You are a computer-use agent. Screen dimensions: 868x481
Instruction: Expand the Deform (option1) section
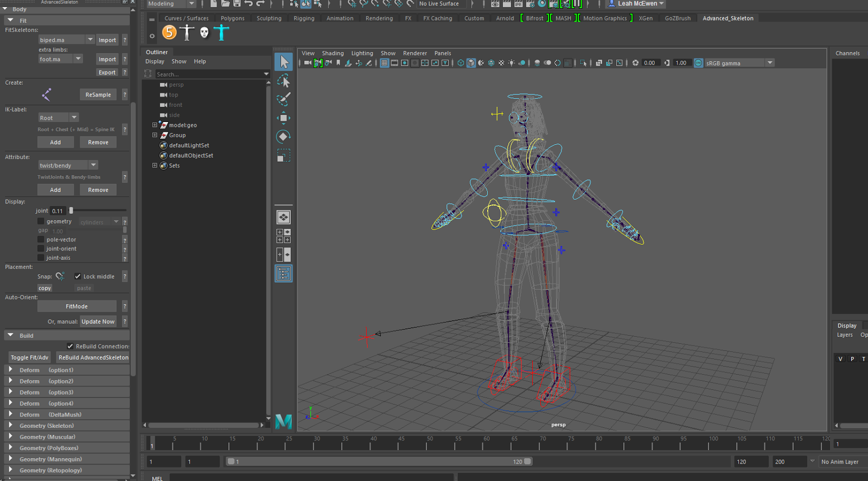[x=10, y=370]
